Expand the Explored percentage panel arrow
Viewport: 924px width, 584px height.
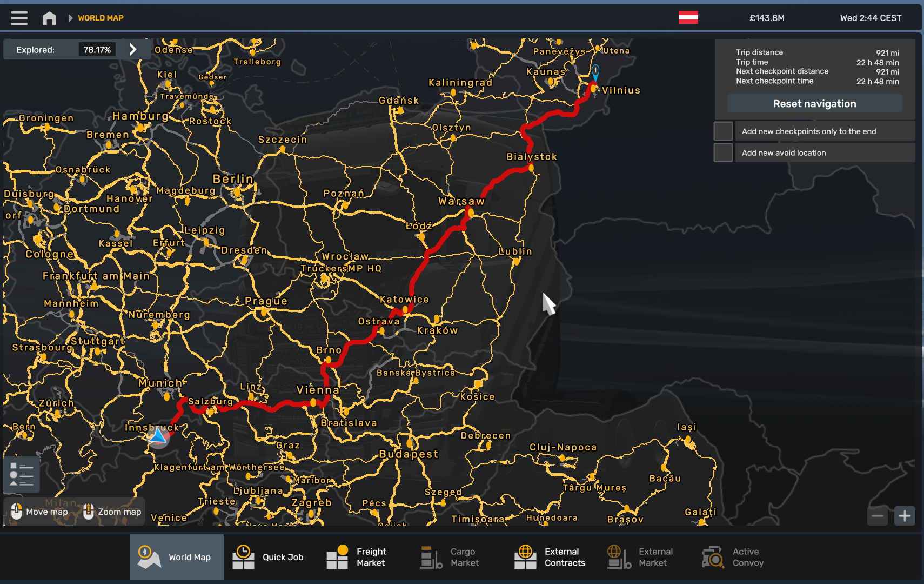point(133,50)
